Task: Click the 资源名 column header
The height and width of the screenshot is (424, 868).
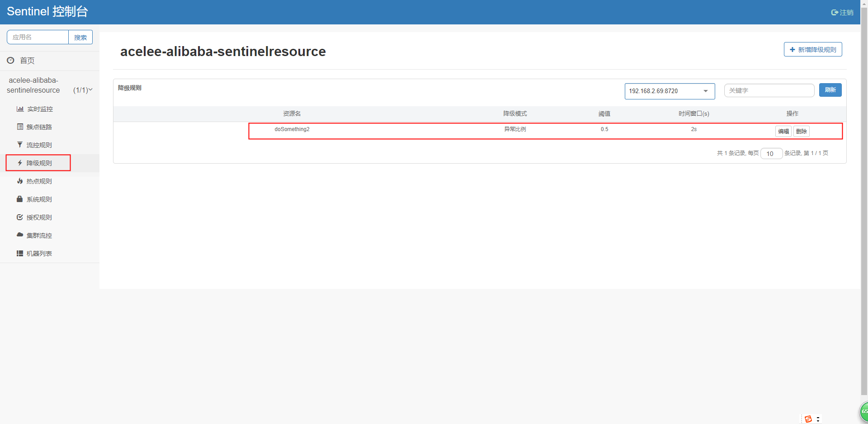Action: [x=292, y=114]
